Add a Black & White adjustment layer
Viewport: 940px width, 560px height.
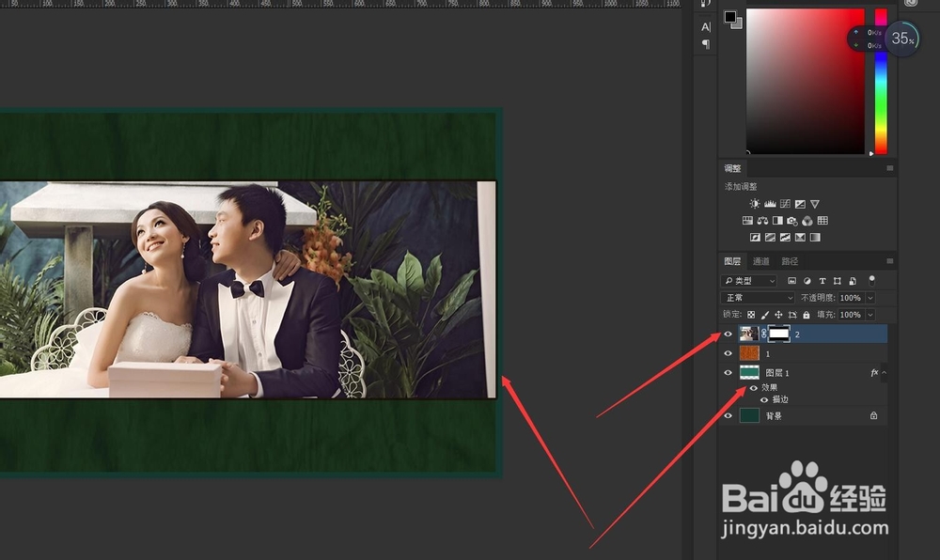pos(777,221)
